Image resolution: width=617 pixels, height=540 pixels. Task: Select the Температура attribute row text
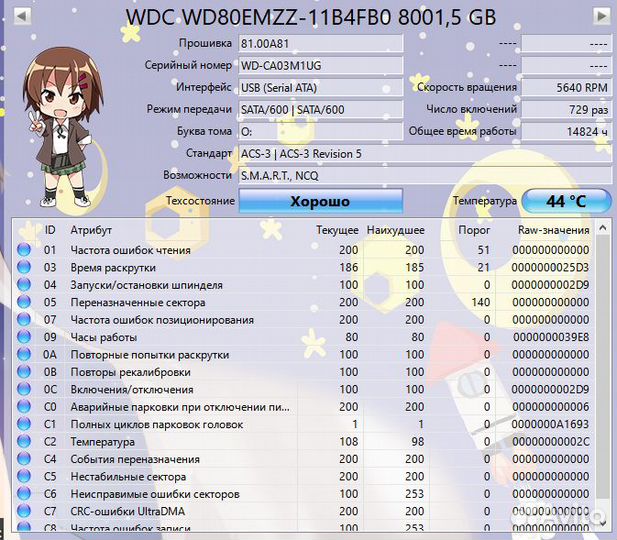102,442
